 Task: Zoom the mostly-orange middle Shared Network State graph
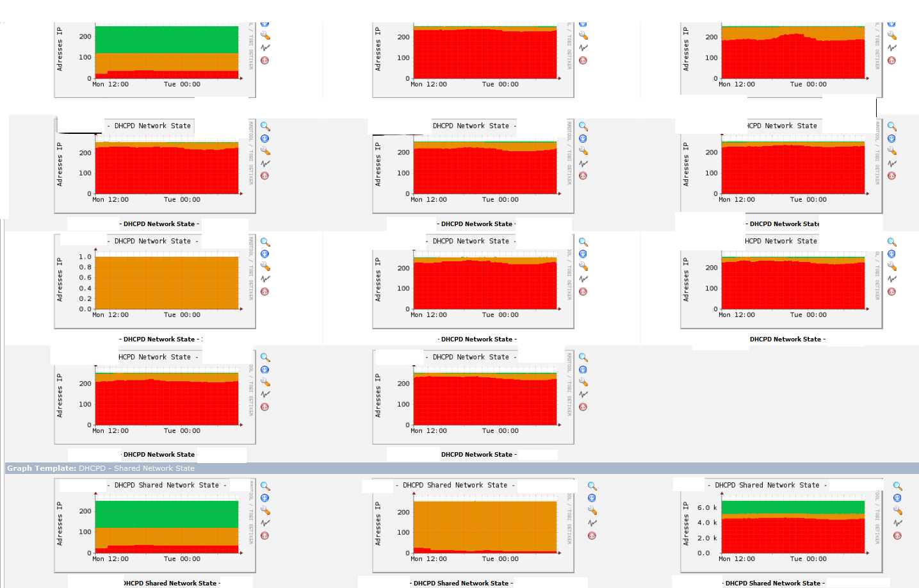coord(592,486)
